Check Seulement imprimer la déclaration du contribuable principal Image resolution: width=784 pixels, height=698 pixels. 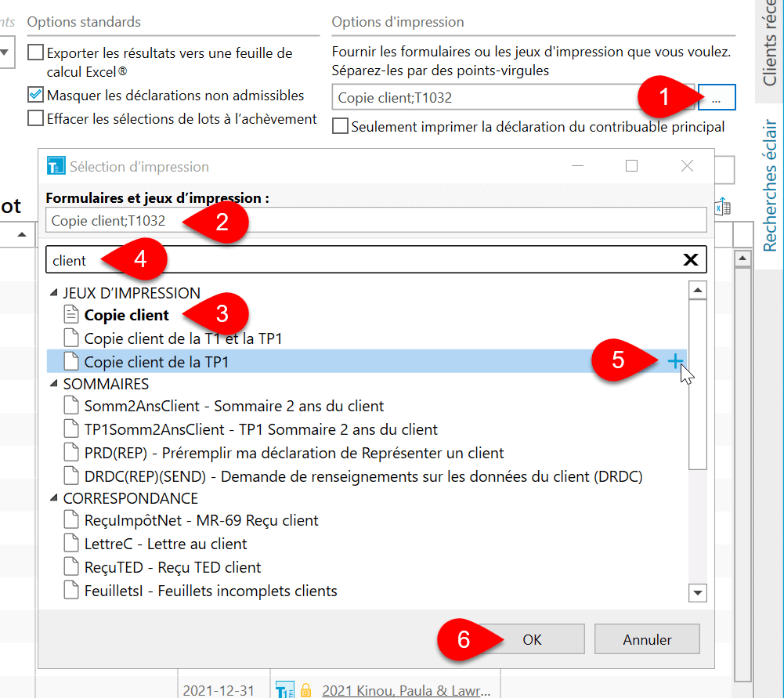coord(340,126)
